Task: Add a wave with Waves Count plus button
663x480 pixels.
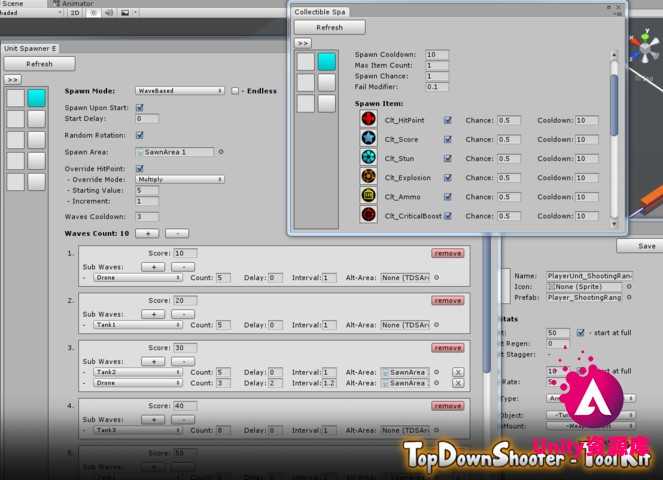Action: click(147, 233)
